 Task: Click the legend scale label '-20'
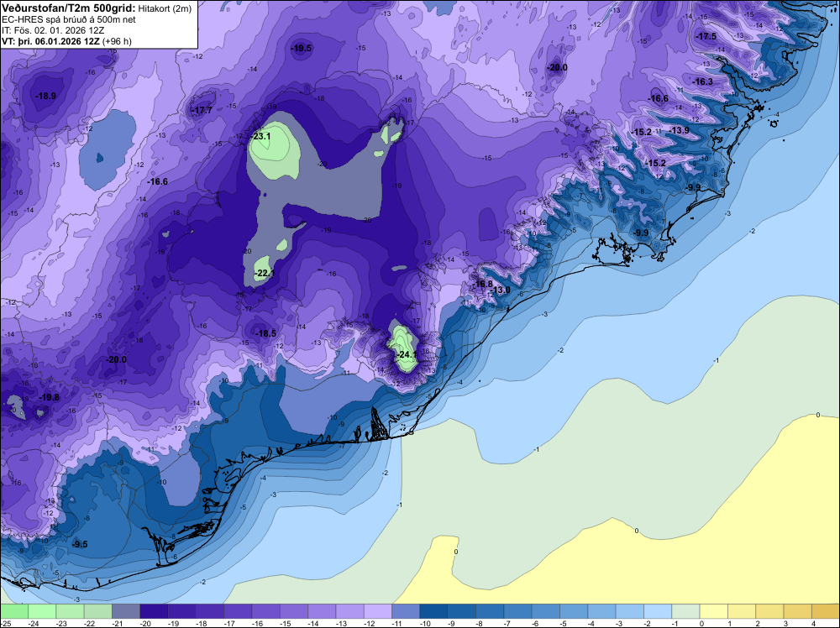[x=145, y=623]
